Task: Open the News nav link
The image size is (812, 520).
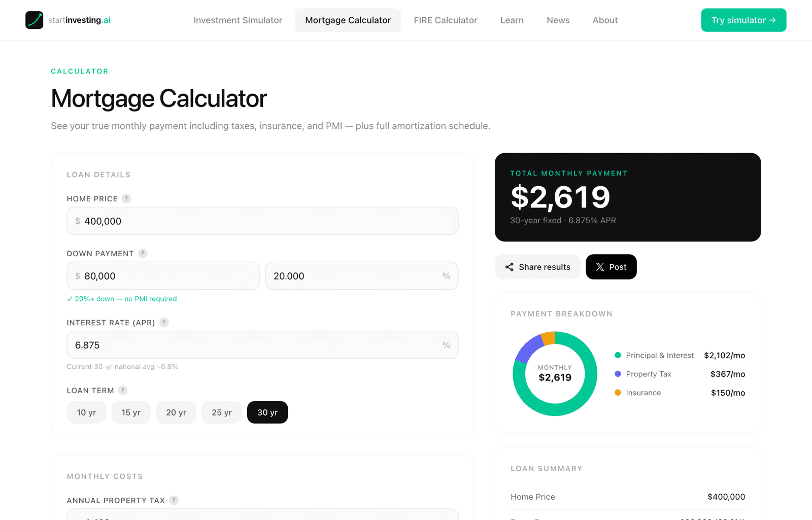Action: pos(558,20)
